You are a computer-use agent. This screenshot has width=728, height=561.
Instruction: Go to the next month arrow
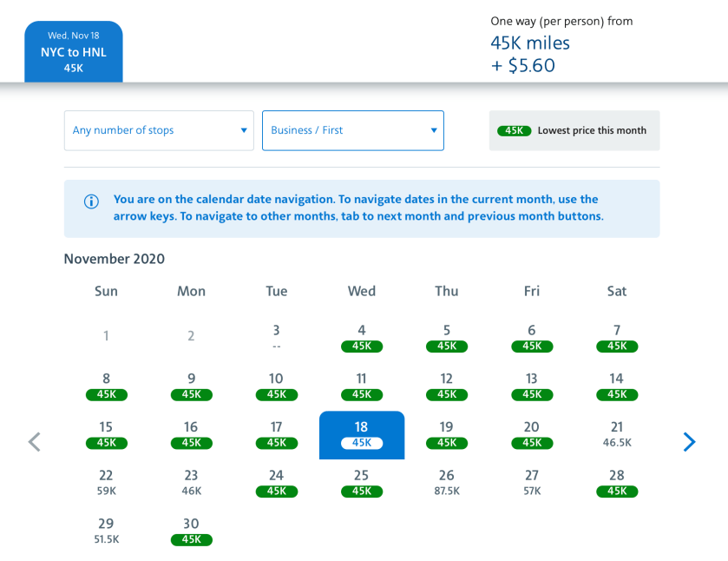(x=689, y=442)
